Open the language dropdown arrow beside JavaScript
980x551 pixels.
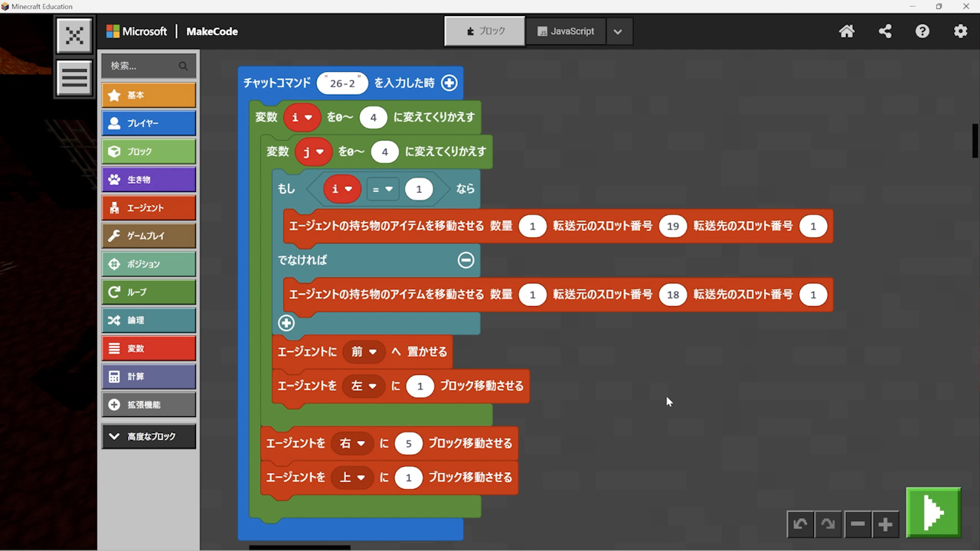618,31
